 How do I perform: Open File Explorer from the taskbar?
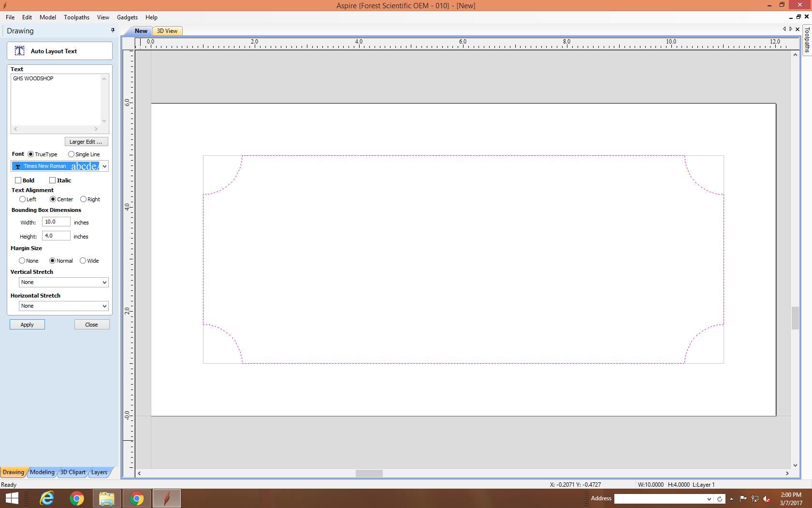(106, 498)
